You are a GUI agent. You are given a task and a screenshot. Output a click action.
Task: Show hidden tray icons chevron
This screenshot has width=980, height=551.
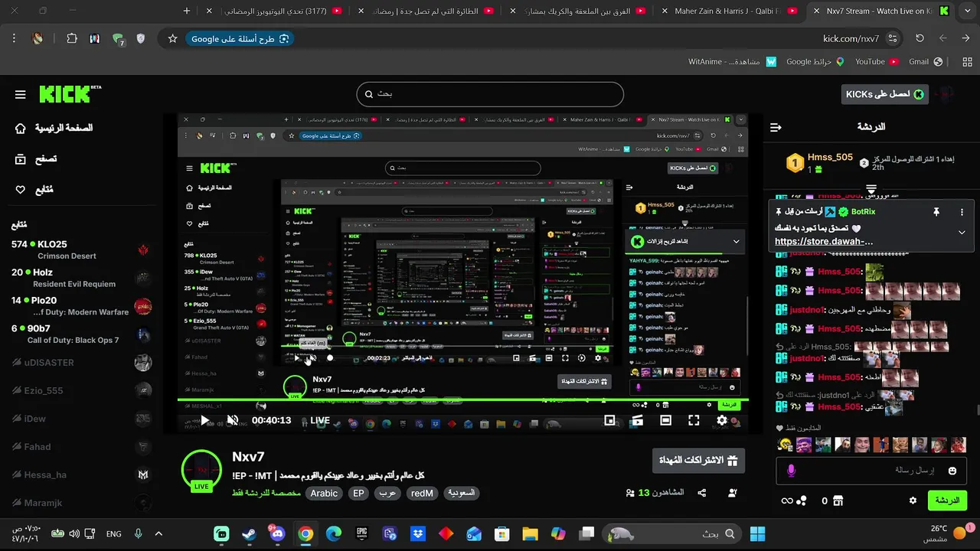[158, 533]
